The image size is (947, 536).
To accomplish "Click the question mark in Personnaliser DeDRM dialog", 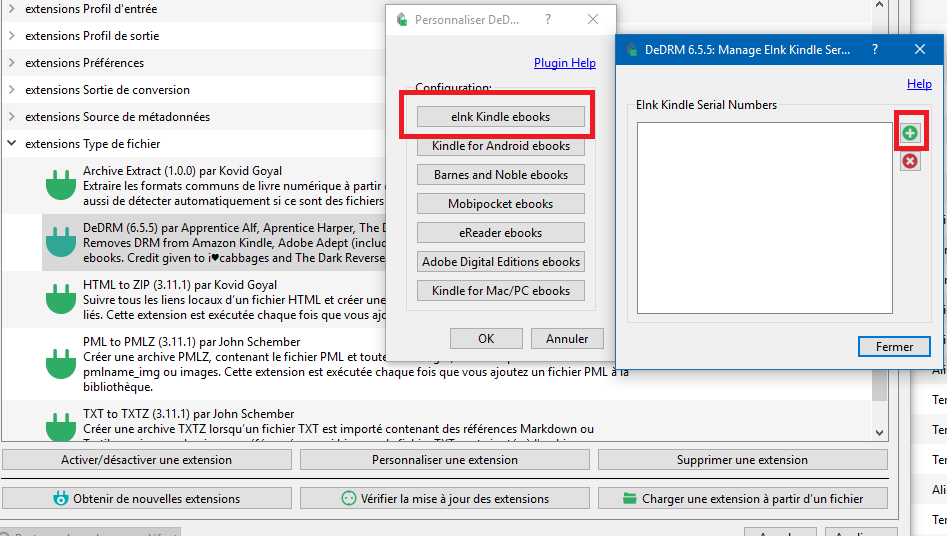I will tap(548, 19).
